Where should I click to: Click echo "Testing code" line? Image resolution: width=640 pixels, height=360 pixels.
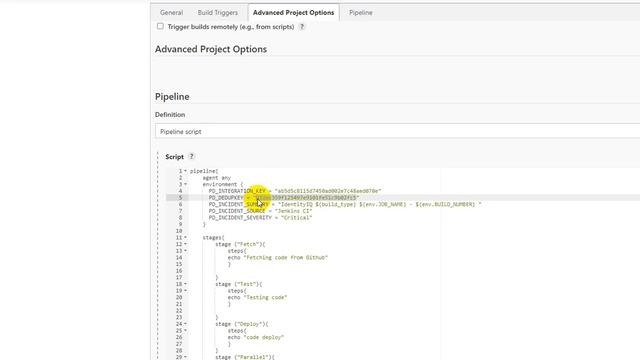pyautogui.click(x=257, y=298)
